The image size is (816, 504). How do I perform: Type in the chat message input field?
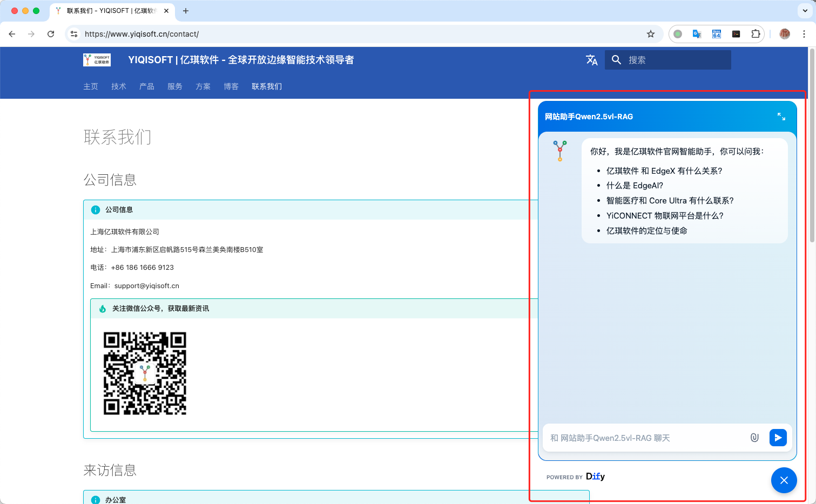tap(645, 438)
